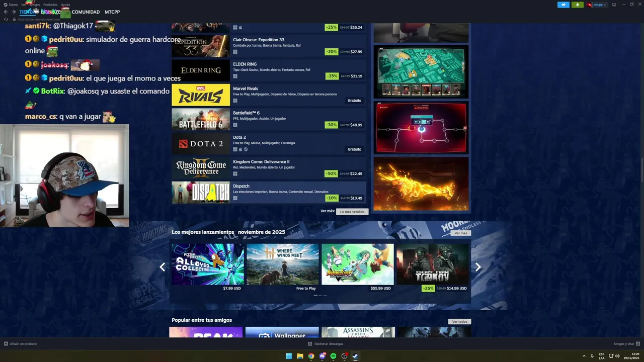644x362 pixels.
Task: Open File Explorer from taskbar
Action: (x=300, y=356)
